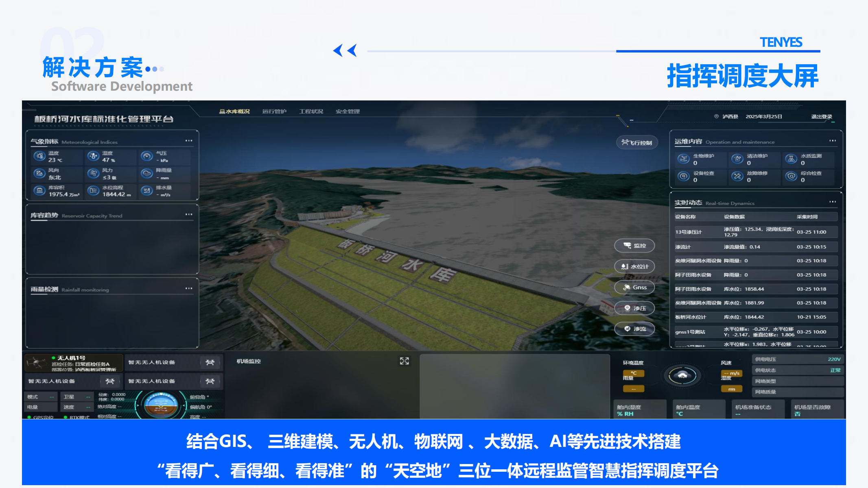Viewport: 868px width, 488px height.
Task: Select the 无人机1号 drone card
Action: [x=74, y=363]
